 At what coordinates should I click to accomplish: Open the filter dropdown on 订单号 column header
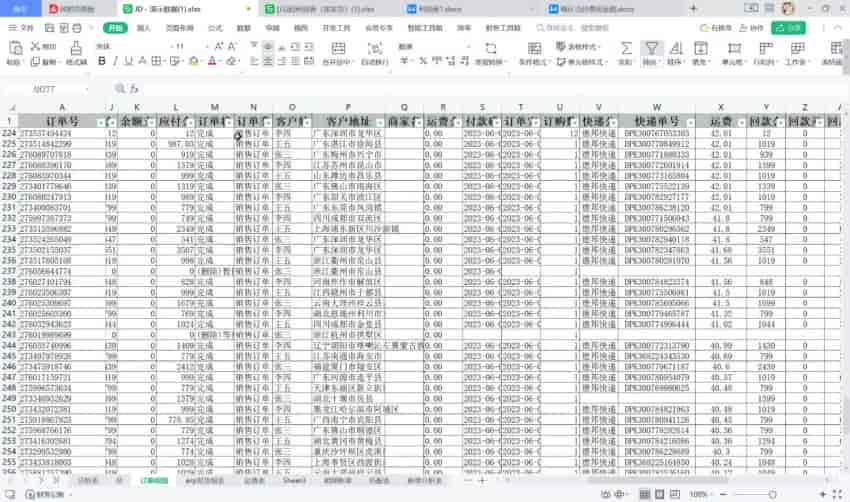(x=99, y=122)
